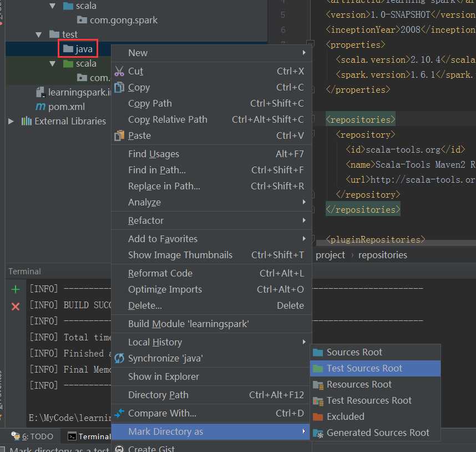The height and width of the screenshot is (452, 476).
Task: Click the editor horizontal scrollbar
Action: click(x=396, y=243)
